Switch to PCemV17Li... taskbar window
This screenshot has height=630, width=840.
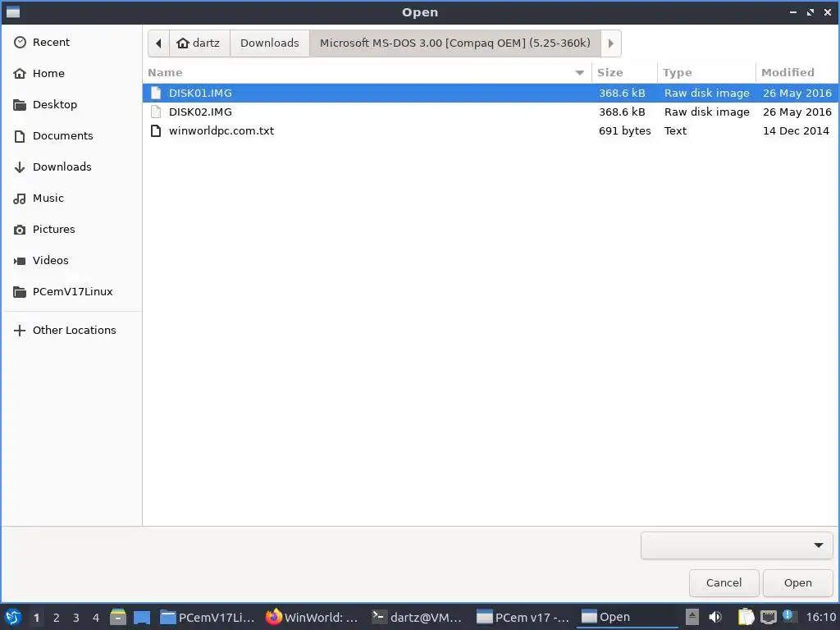(x=208, y=617)
